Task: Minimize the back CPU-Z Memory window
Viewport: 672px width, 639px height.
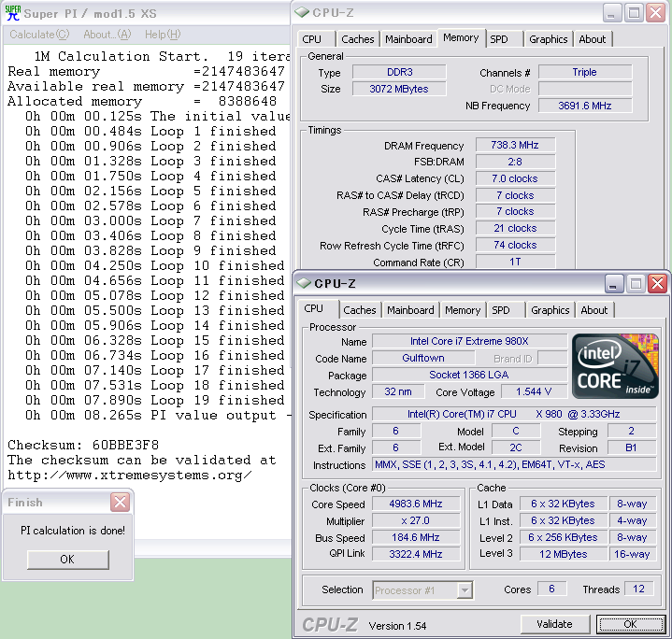Action: 611,13
